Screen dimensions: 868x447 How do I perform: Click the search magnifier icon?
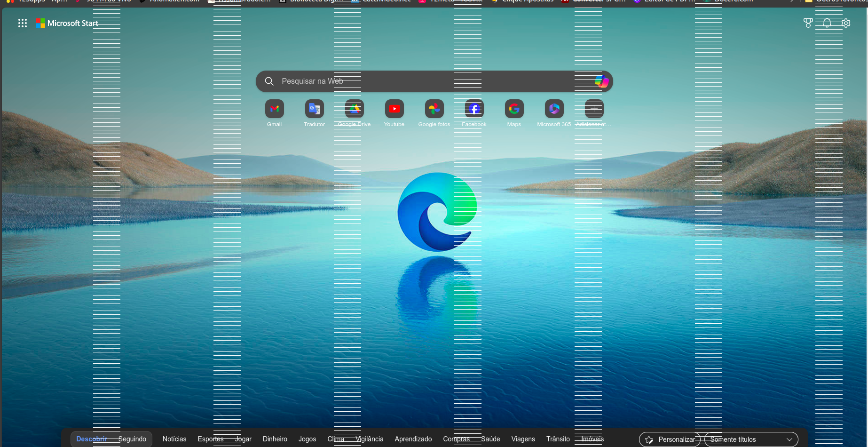click(269, 81)
